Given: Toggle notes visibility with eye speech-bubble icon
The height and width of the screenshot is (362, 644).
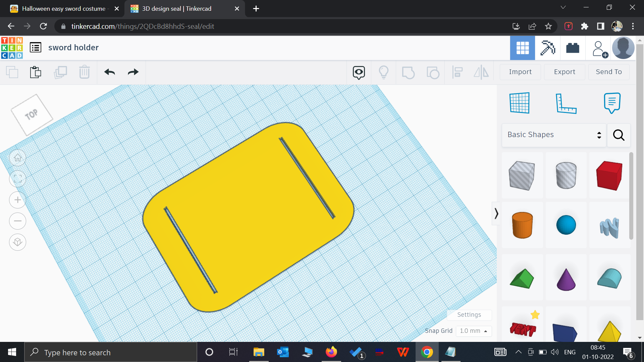Looking at the screenshot, I should pyautogui.click(x=359, y=72).
